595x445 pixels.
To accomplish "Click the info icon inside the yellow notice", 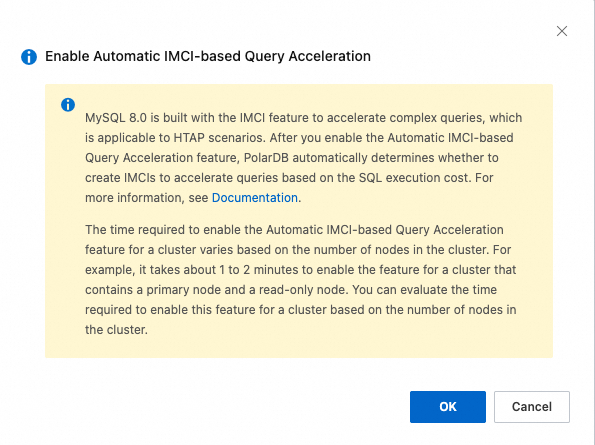I will point(68,105).
